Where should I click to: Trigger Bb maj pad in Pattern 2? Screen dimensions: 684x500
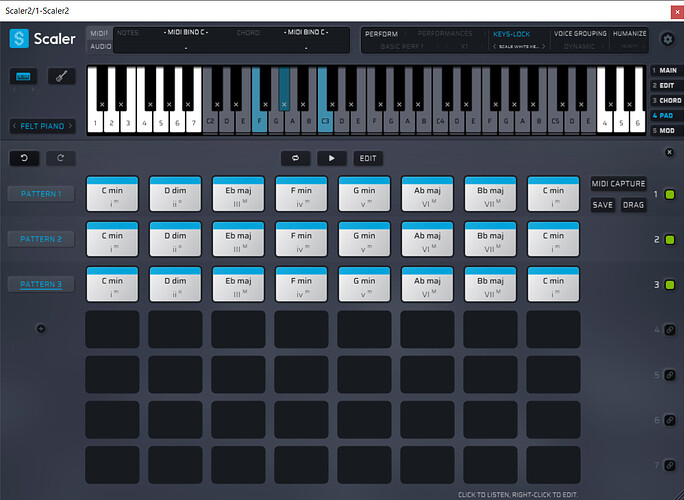coord(490,239)
